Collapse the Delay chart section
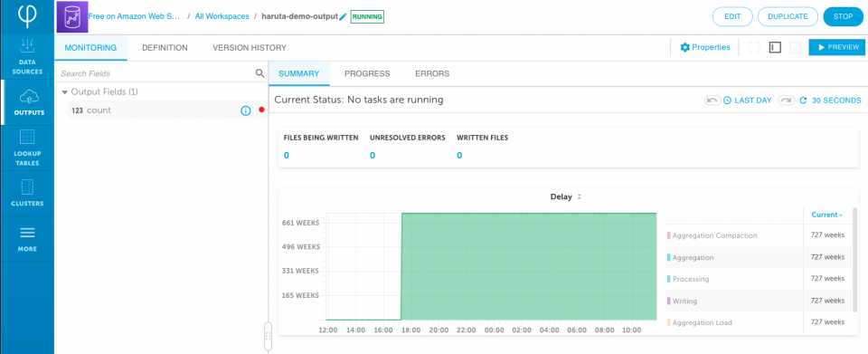Image resolution: width=868 pixels, height=354 pixels. [580, 196]
